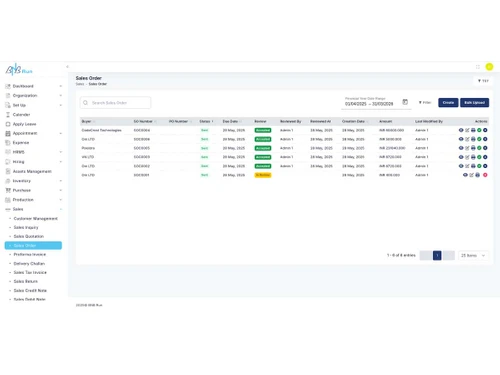Click the Assets Management sidebar icon
The width and height of the screenshot is (500, 375).
[8, 171]
